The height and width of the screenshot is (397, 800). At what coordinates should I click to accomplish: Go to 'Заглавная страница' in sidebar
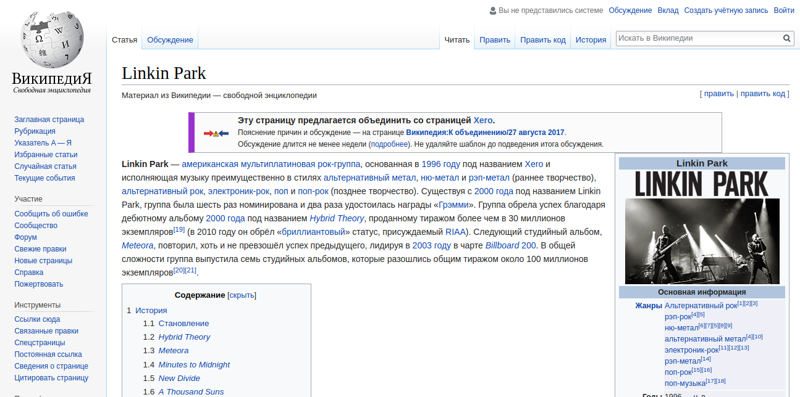49,119
